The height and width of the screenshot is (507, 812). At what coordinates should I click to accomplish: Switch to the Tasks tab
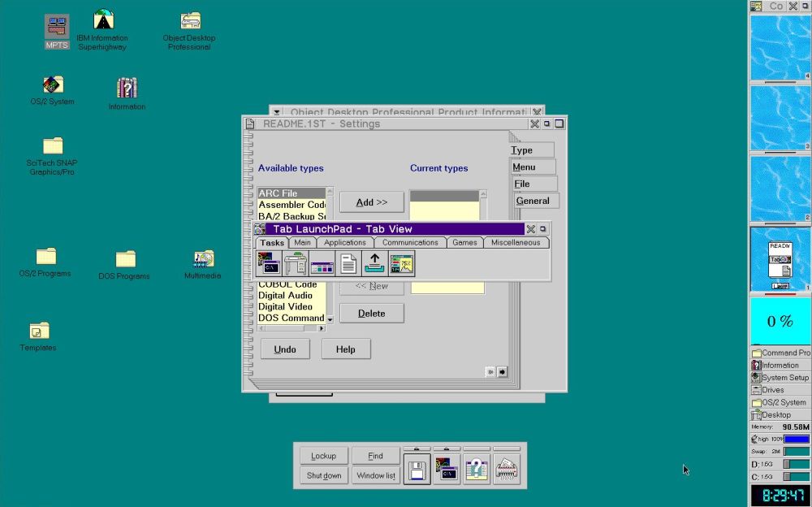click(x=272, y=243)
